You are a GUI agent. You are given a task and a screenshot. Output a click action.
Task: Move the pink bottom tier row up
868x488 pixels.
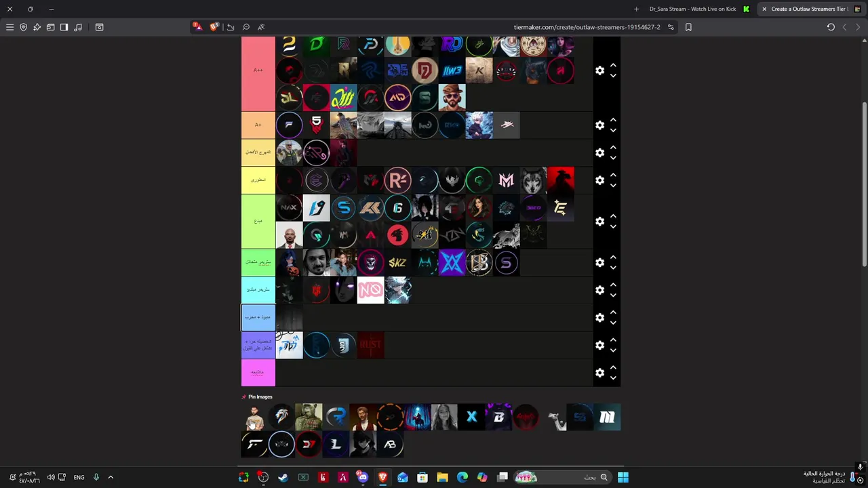tap(613, 368)
